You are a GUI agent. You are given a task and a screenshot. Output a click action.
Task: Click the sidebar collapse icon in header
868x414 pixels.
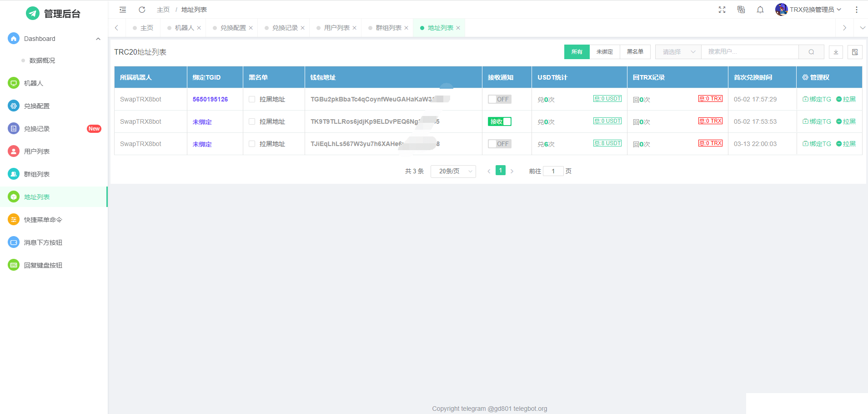(123, 10)
